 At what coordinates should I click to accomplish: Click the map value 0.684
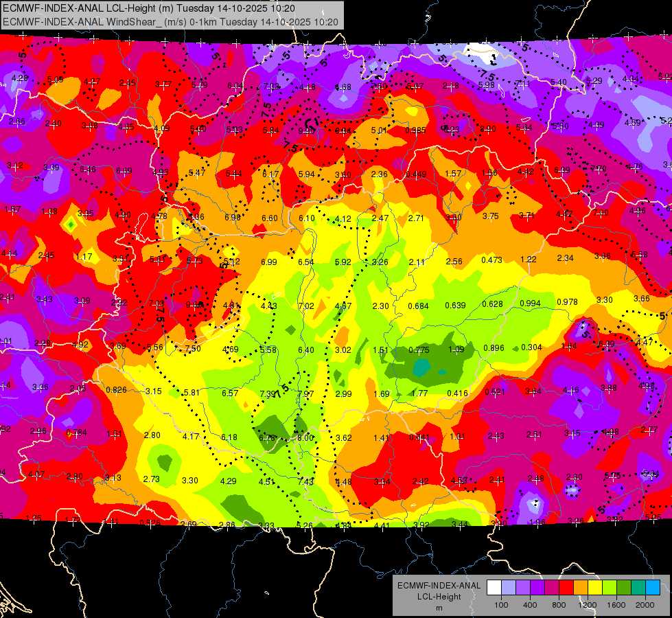pos(418,306)
